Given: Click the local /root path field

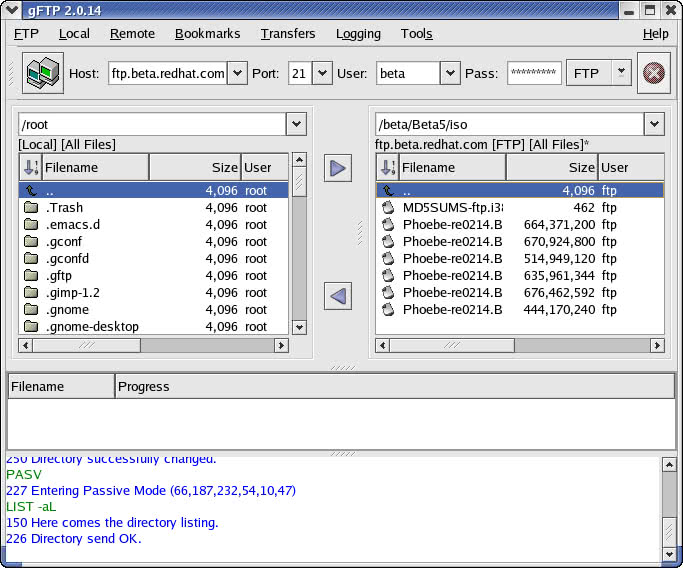Looking at the screenshot, I should coord(152,124).
